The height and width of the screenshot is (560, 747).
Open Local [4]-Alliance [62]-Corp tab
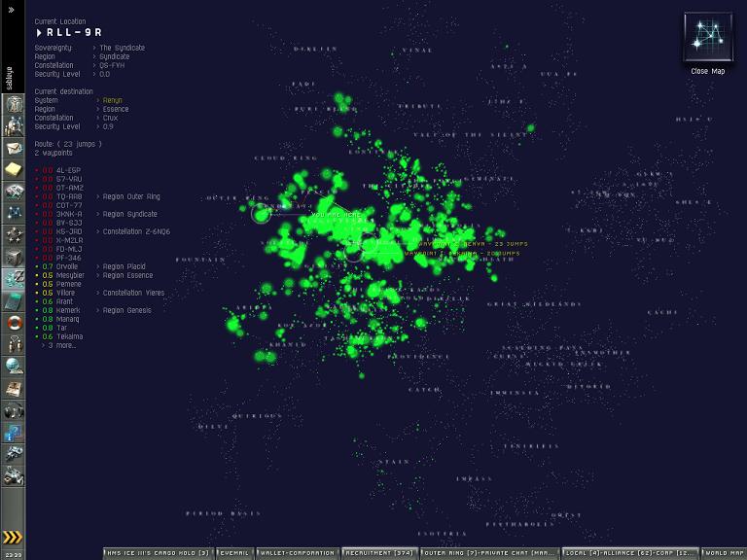coord(630,553)
